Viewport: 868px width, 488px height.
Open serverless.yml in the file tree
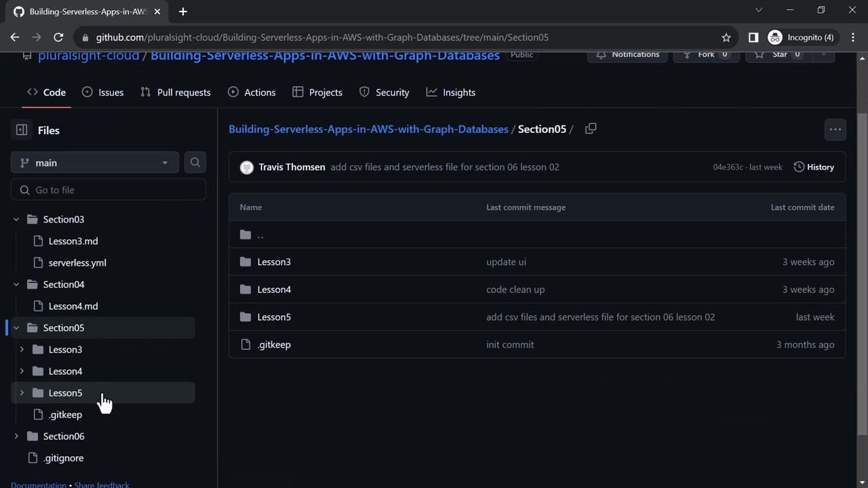point(77,263)
